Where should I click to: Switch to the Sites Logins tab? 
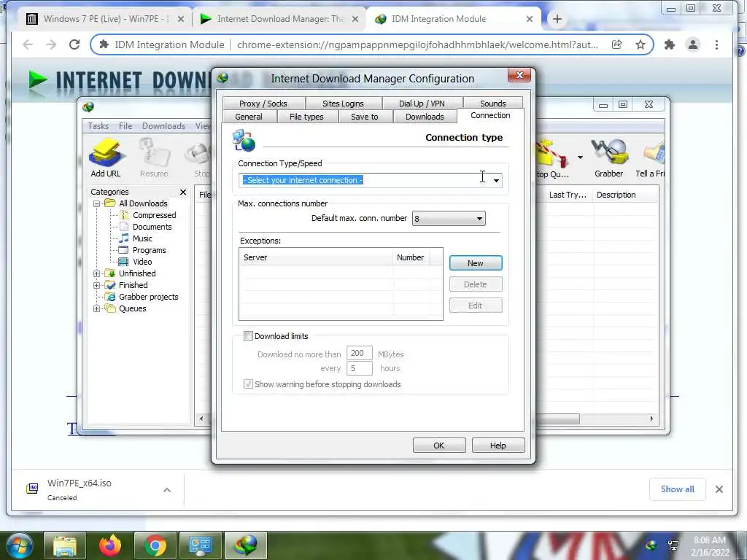click(x=343, y=104)
